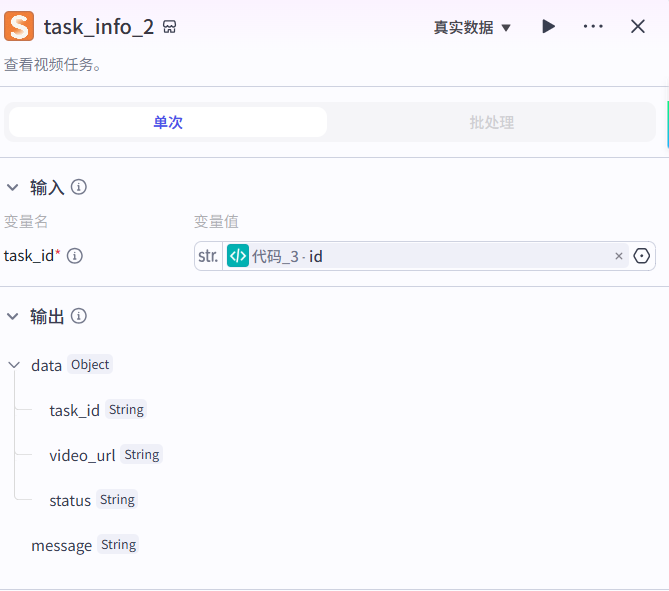
Task: Switch to the 单次 tab
Action: [x=168, y=122]
